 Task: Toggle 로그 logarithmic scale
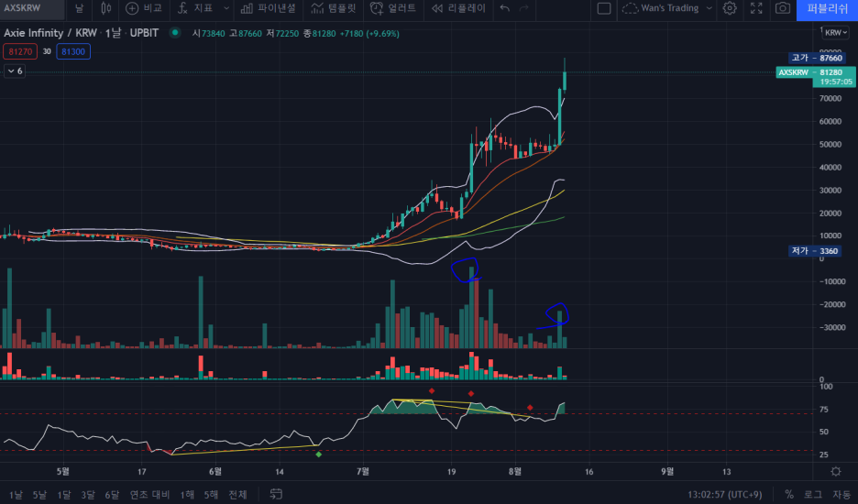[x=812, y=495]
